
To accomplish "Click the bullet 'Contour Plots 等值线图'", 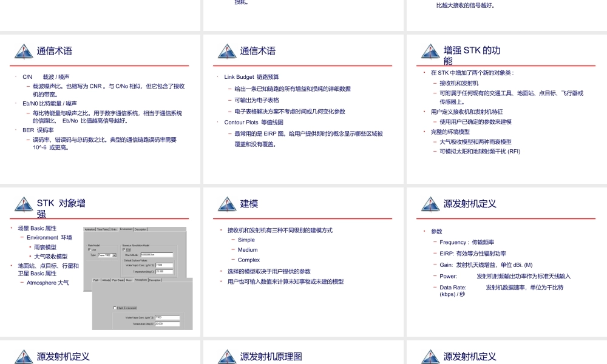I will 254,122.
